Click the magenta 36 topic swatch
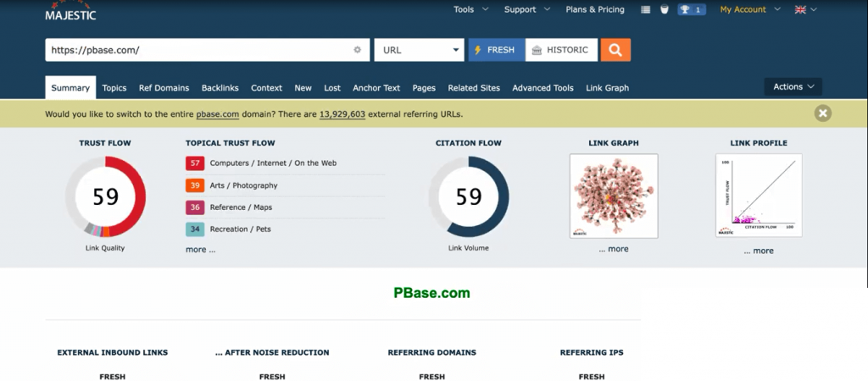868x381 pixels. point(195,207)
